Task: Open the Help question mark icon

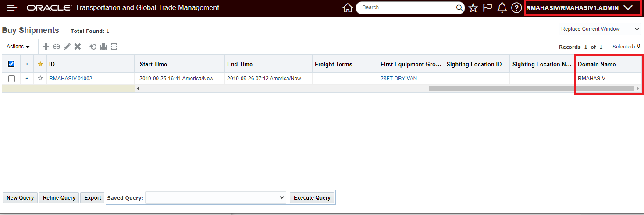Action: (x=516, y=8)
